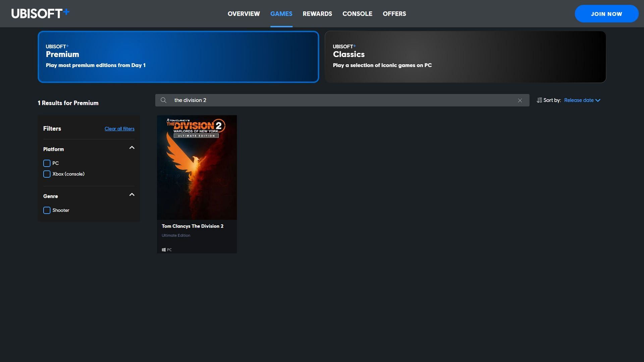Image resolution: width=644 pixels, height=362 pixels.
Task: Select the Ubisoft+ Premium plan card
Action: (178, 57)
